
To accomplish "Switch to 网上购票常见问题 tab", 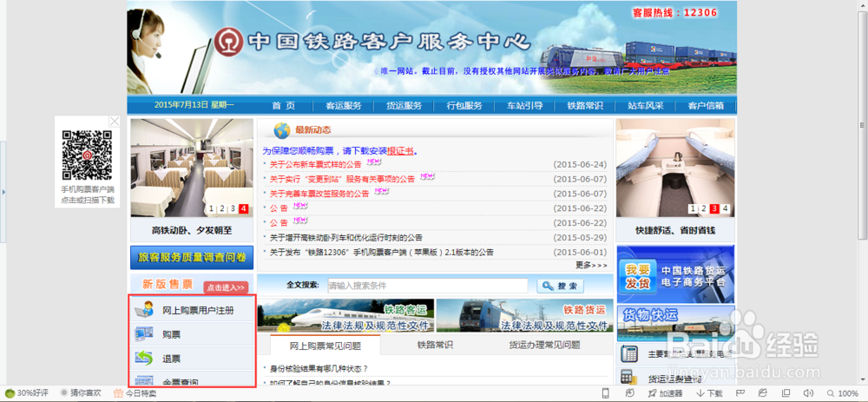I will pyautogui.click(x=325, y=346).
